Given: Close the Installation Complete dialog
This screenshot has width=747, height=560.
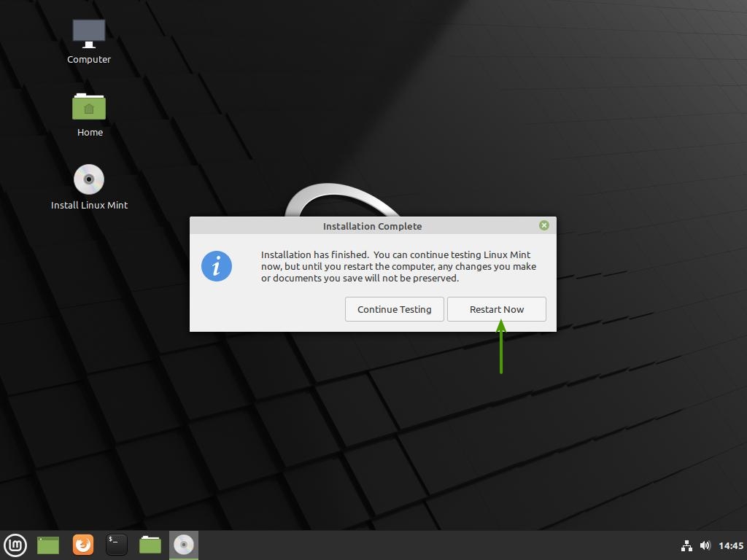Looking at the screenshot, I should click(x=543, y=225).
